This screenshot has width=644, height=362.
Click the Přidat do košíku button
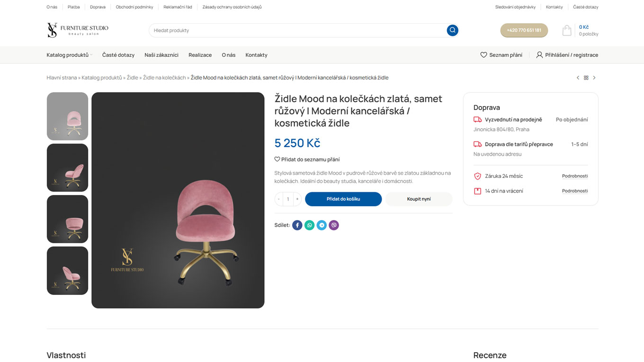click(x=343, y=199)
